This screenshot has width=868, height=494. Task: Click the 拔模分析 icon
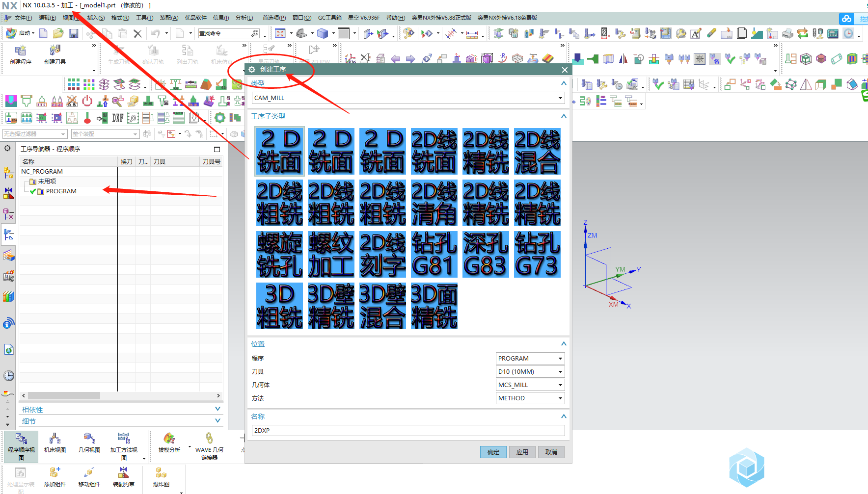(x=169, y=443)
